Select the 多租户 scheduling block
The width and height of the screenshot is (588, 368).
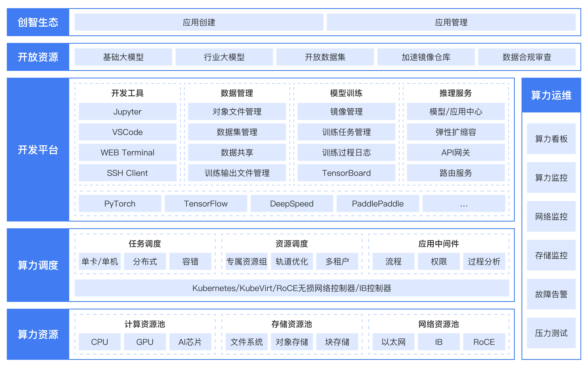tap(337, 261)
